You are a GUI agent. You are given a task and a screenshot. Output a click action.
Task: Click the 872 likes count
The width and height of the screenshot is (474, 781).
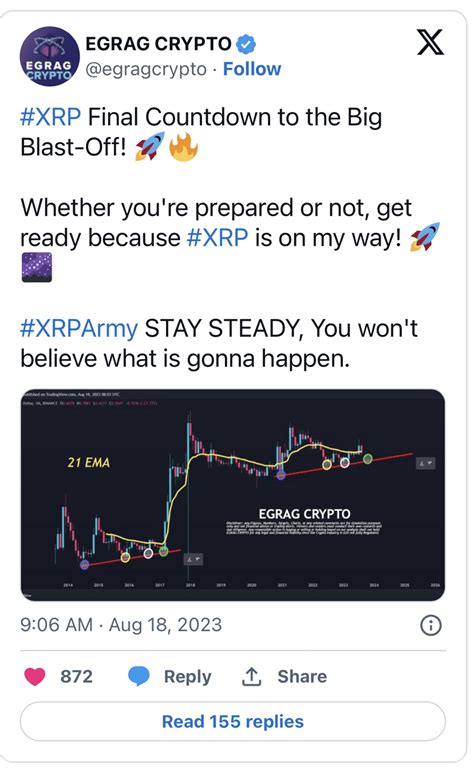77,676
